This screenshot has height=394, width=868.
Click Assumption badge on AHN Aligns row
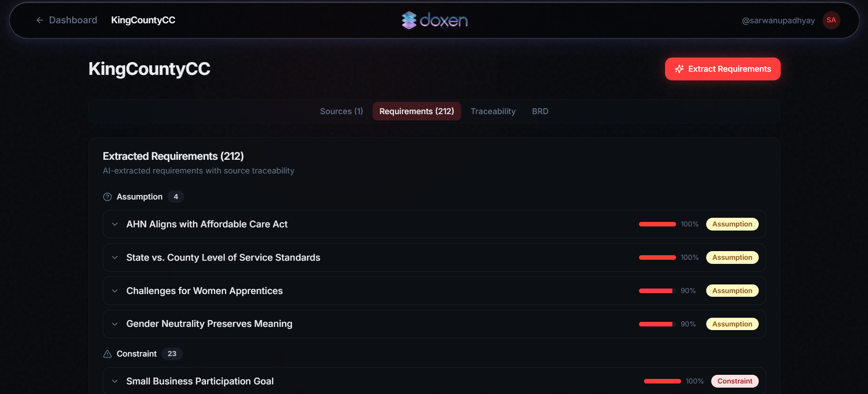tap(732, 224)
